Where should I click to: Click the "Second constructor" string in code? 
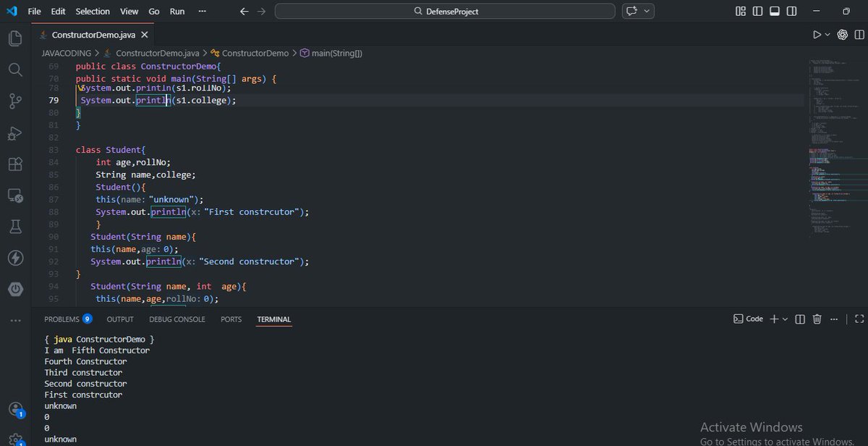(x=250, y=261)
